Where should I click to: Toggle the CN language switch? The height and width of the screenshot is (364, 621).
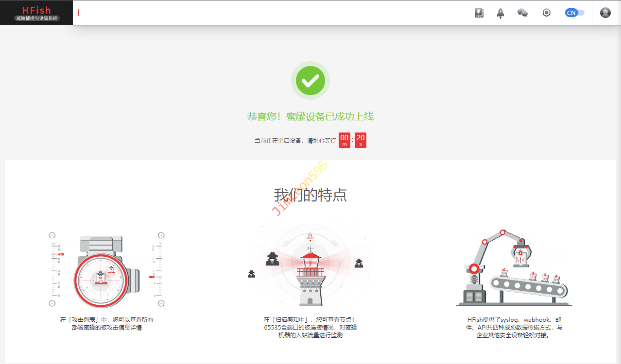point(574,13)
